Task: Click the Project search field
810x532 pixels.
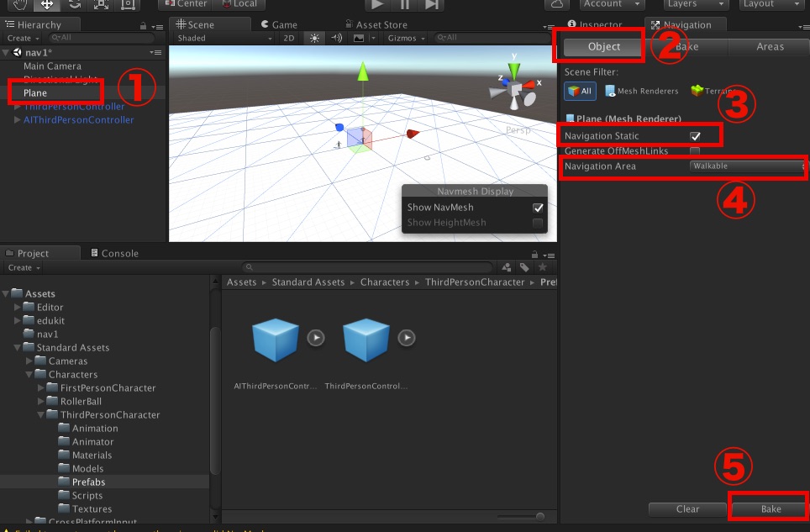Action: tap(367, 267)
